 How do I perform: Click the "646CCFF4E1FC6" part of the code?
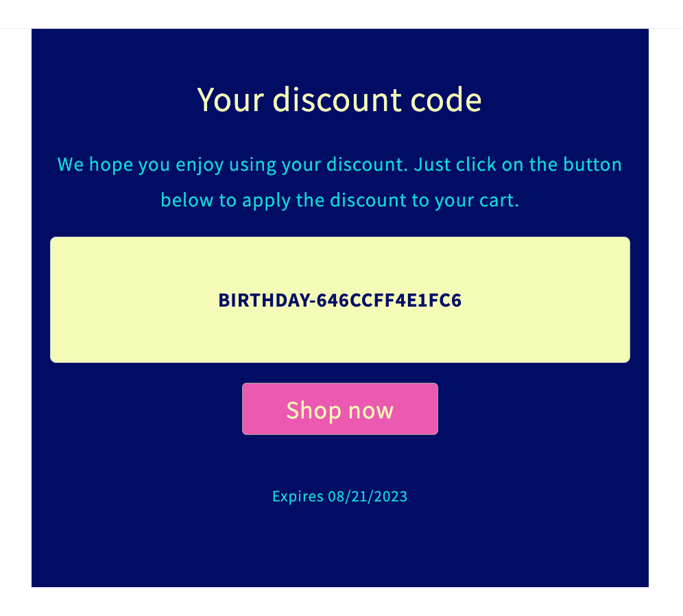tap(389, 300)
